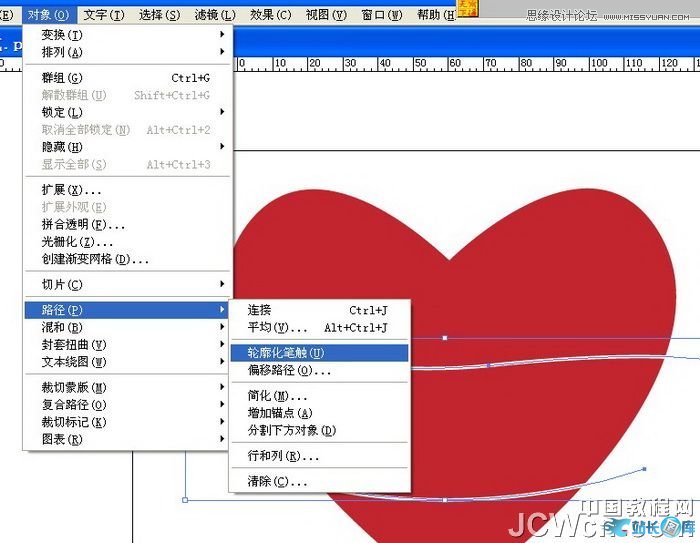Choose 偏移路径(O)... from the submenu
Screen dimensions: 700x543
click(x=289, y=370)
